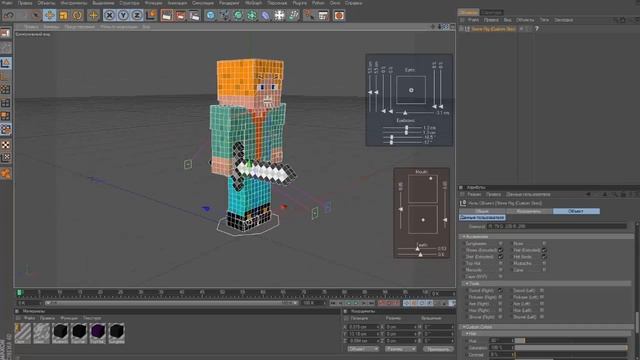Toggle orange Snap icon in left palette
This screenshot has width=640, height=360.
(x=6, y=173)
